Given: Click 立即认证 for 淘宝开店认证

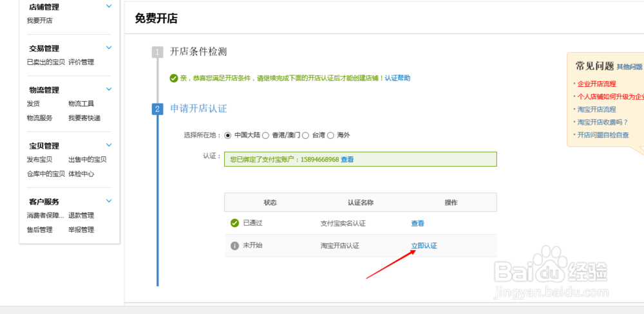Looking at the screenshot, I should (424, 246).
